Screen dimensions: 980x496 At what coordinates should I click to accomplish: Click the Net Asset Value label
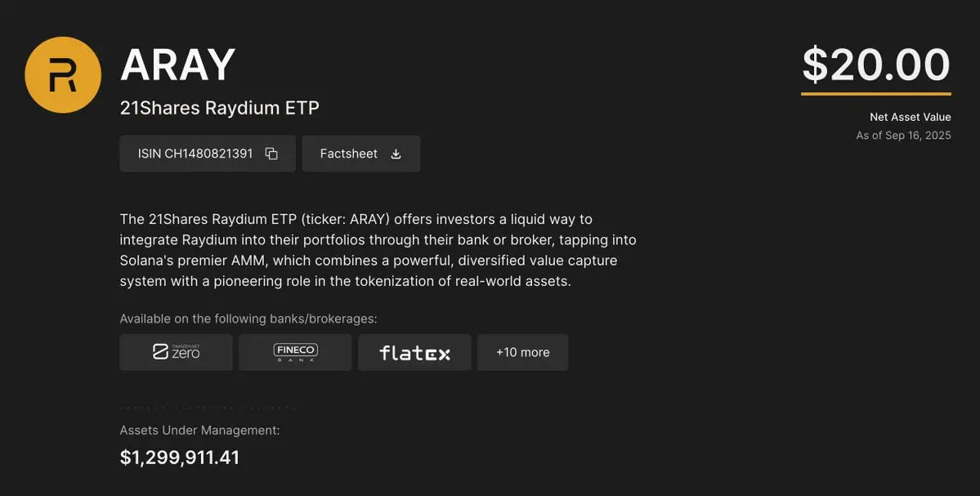pos(911,117)
